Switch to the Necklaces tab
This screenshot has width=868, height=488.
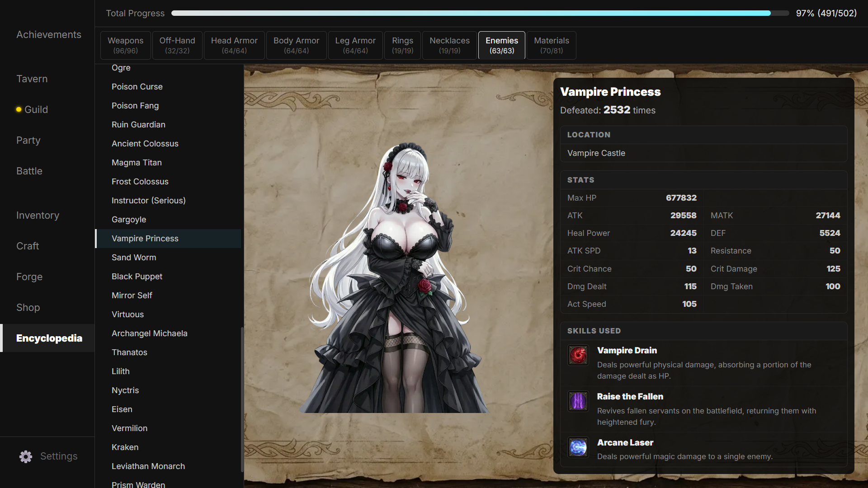click(450, 45)
